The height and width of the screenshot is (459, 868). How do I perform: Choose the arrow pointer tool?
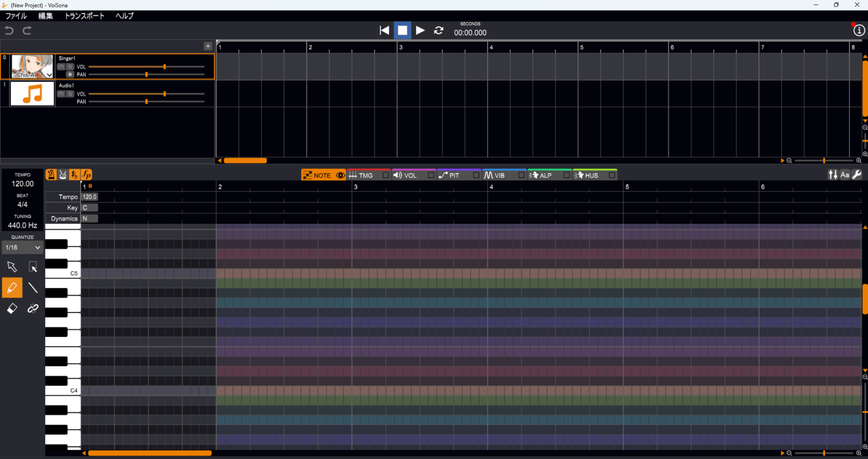point(12,267)
